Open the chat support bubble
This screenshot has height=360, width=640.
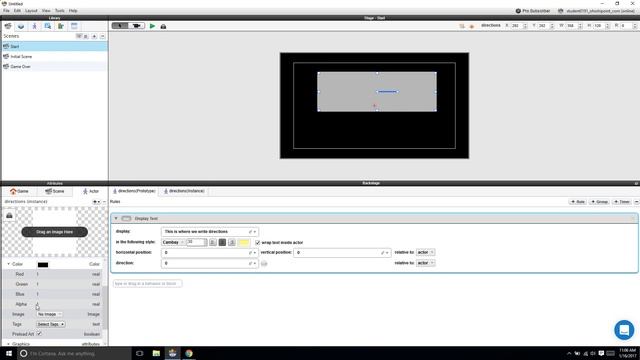click(x=624, y=330)
